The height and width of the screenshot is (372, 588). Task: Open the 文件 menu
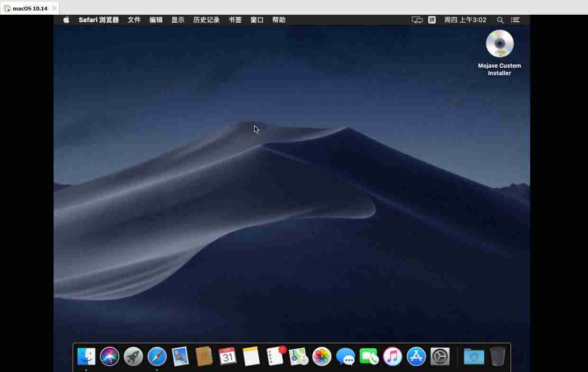pos(134,20)
